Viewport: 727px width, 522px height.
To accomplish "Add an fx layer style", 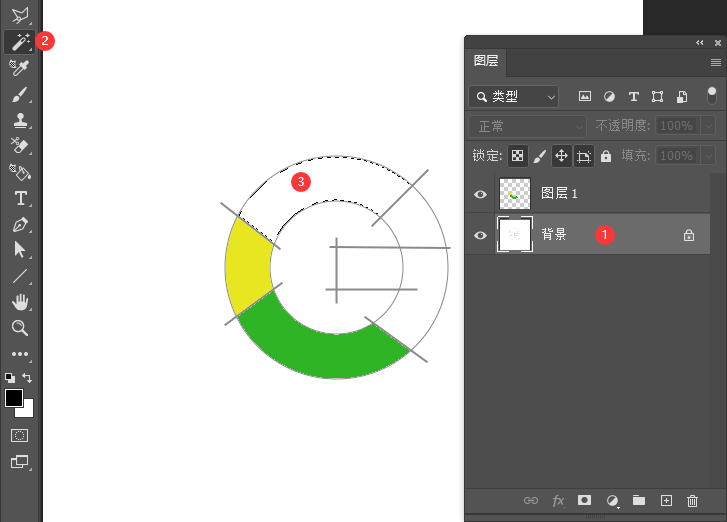I will [x=558, y=501].
